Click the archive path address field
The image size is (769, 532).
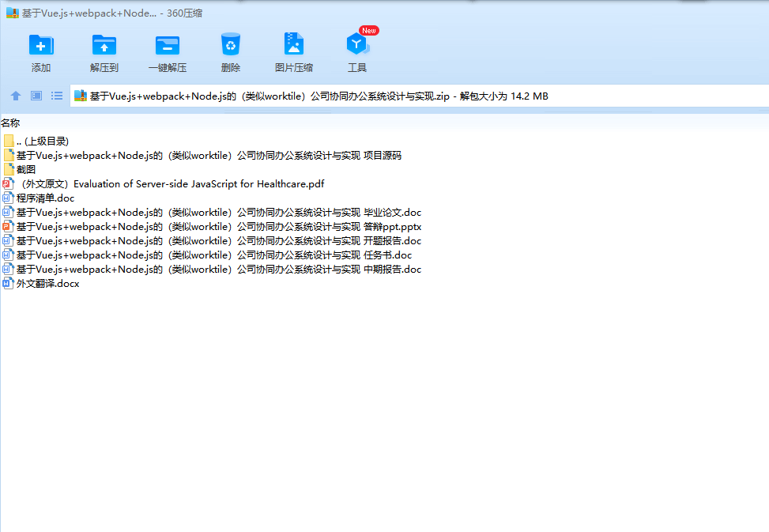420,96
